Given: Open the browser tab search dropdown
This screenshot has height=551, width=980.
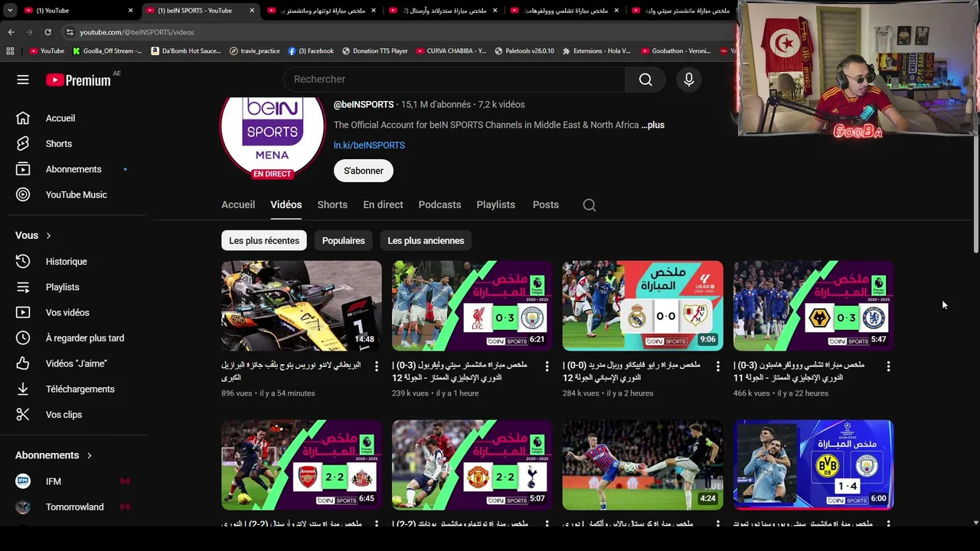Looking at the screenshot, I should (x=11, y=11).
